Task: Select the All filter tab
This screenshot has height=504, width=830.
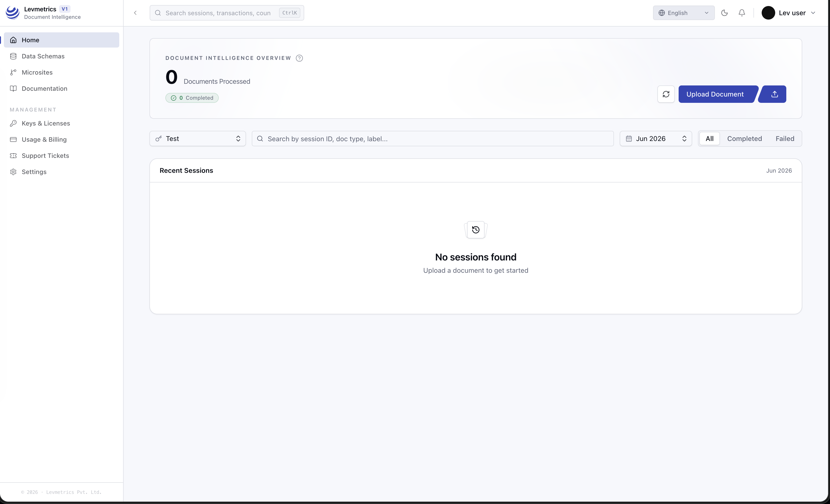Action: (709, 139)
